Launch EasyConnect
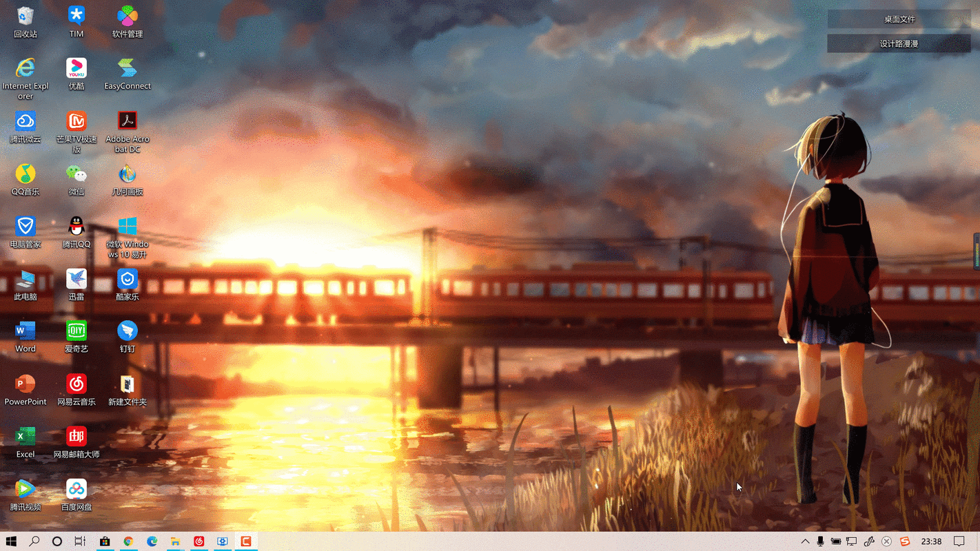 (x=127, y=69)
